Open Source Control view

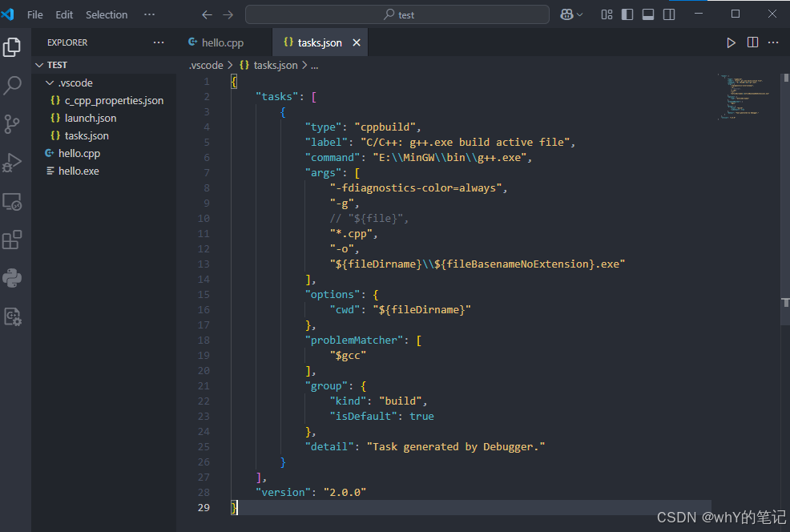tap(11, 124)
